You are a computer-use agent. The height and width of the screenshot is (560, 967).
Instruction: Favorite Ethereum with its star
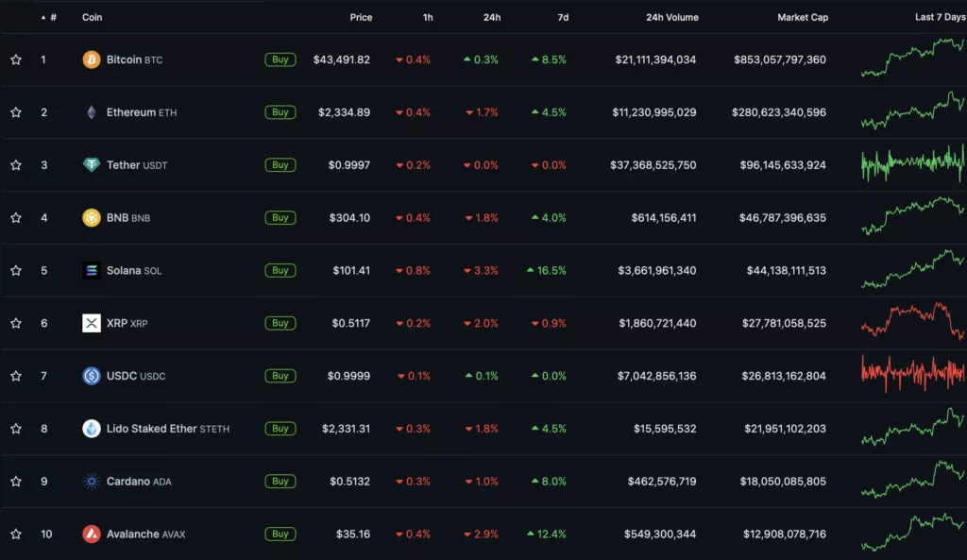tap(16, 112)
